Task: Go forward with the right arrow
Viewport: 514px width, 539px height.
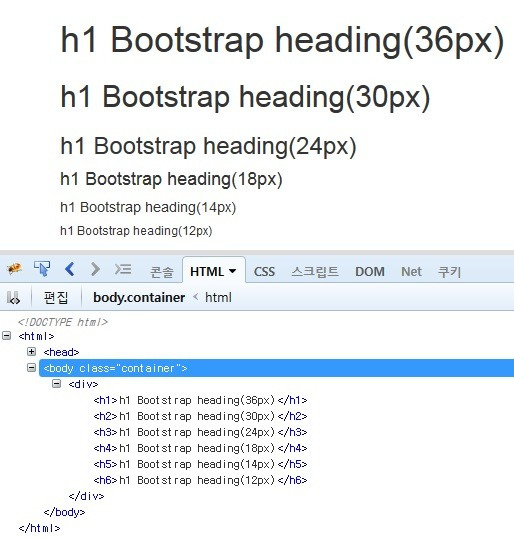Action: pyautogui.click(x=95, y=269)
